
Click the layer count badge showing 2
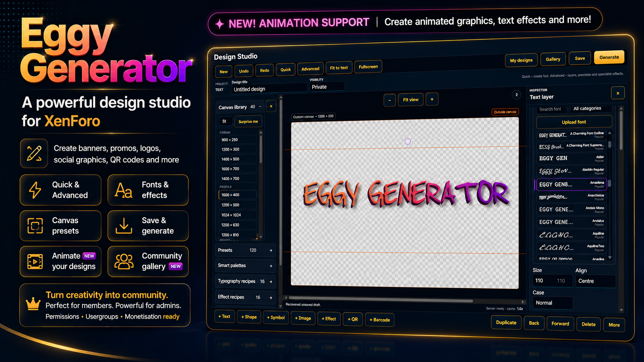(x=517, y=95)
